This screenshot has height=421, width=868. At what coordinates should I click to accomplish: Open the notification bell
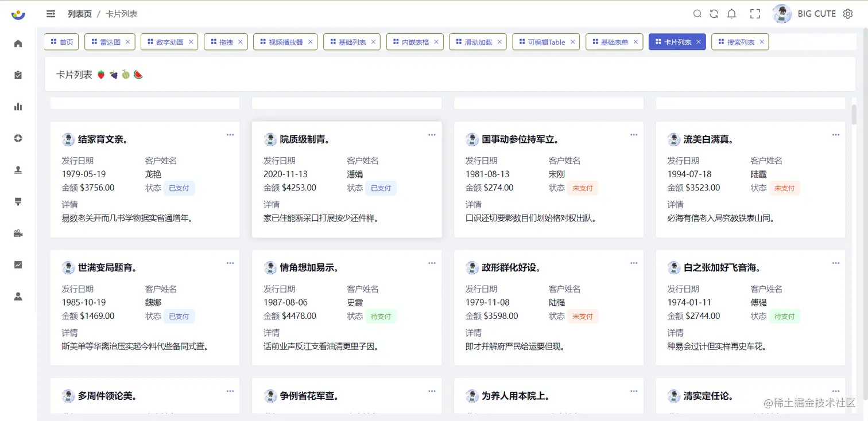(x=732, y=14)
